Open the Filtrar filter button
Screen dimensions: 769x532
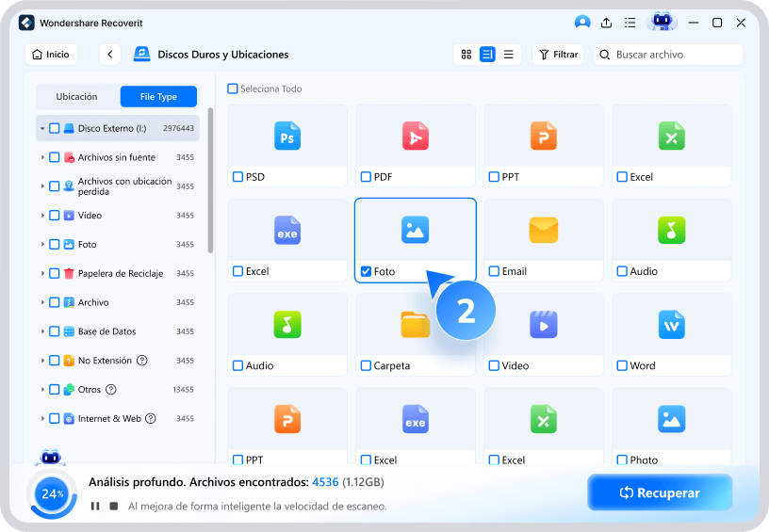point(557,55)
